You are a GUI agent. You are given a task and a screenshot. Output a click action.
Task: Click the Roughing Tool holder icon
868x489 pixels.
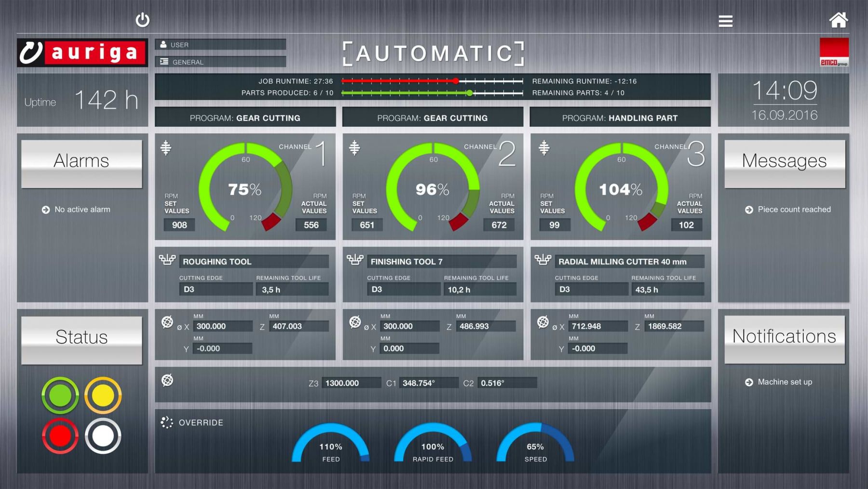[167, 261]
